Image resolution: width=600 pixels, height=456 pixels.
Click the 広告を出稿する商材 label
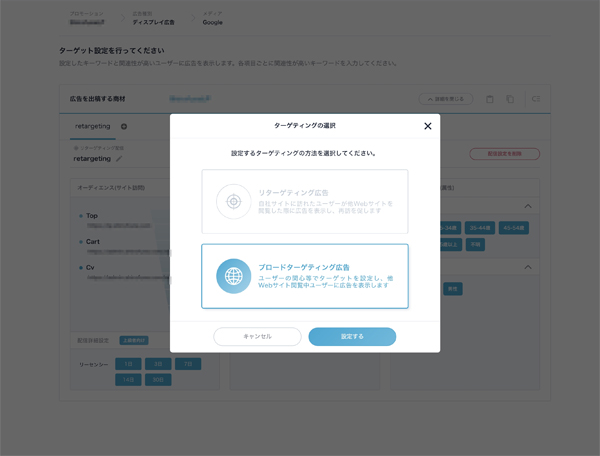[x=98, y=99]
